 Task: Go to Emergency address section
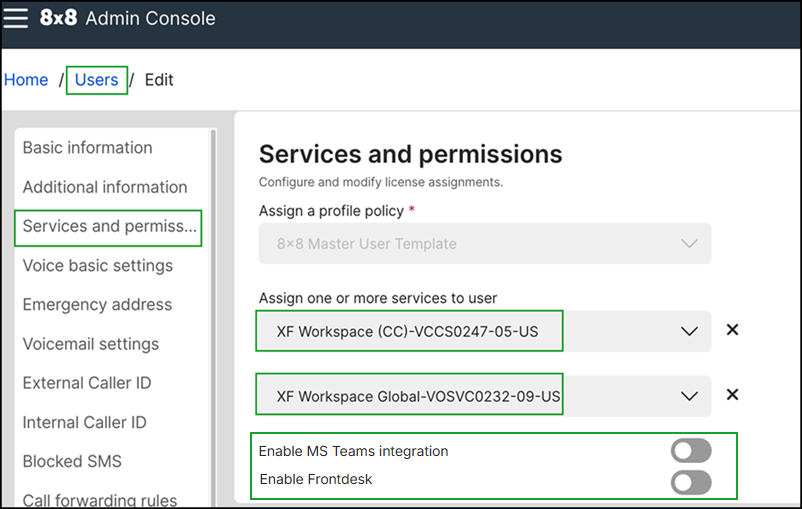click(97, 305)
